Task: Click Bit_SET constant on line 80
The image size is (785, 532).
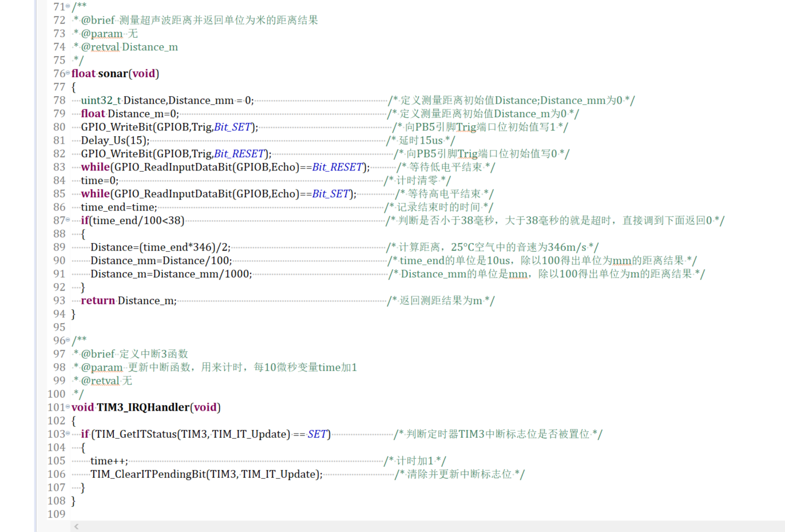Action: tap(233, 127)
